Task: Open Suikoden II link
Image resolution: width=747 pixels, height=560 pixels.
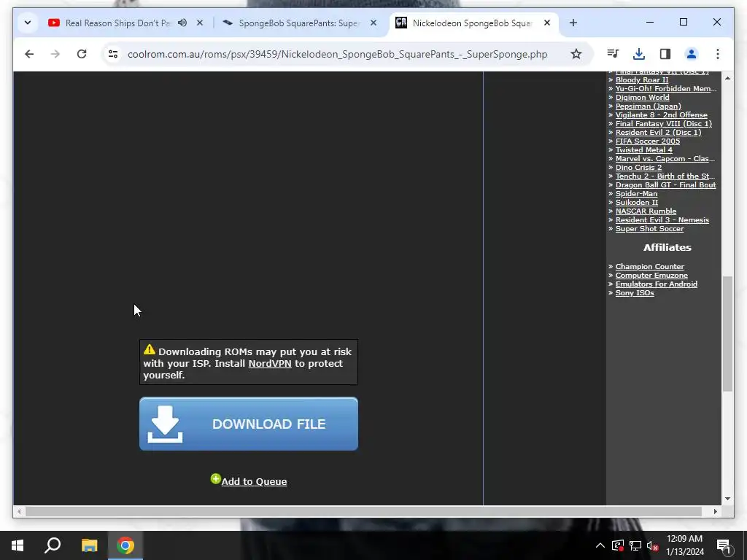Action: (x=636, y=203)
